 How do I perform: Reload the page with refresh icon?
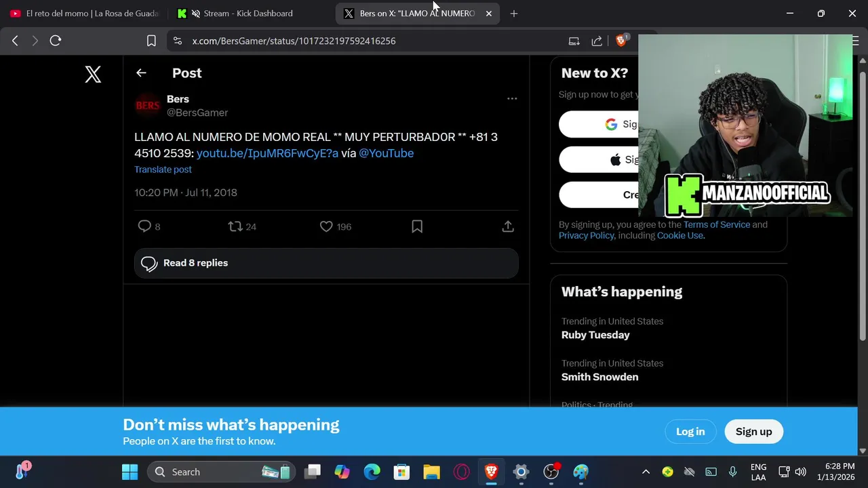[x=56, y=41]
